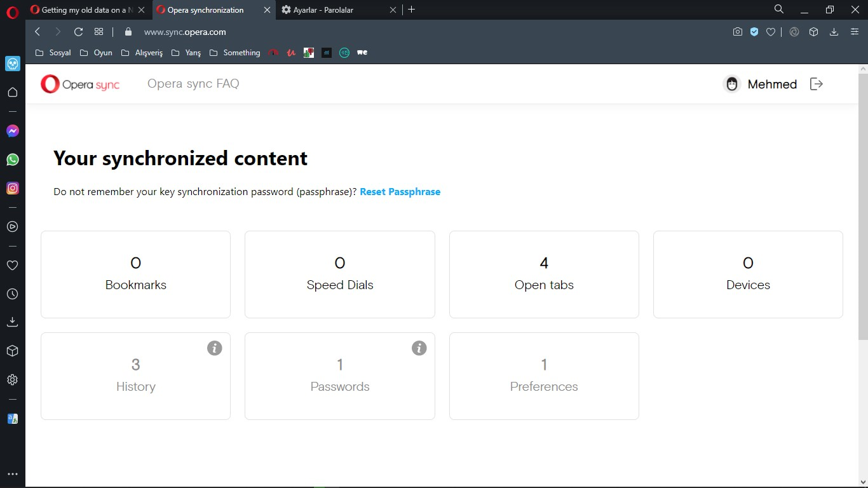Open the translate extension in the sidebar
Image resolution: width=868 pixels, height=488 pixels.
point(12,419)
